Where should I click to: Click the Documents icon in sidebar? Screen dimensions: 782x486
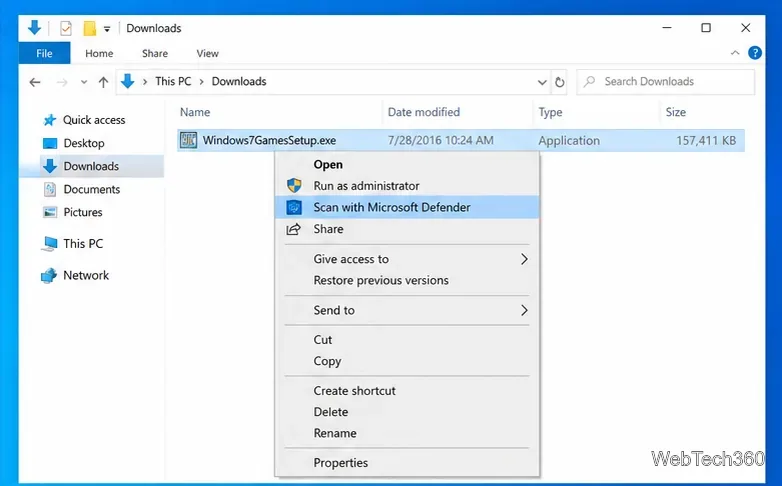(x=50, y=189)
